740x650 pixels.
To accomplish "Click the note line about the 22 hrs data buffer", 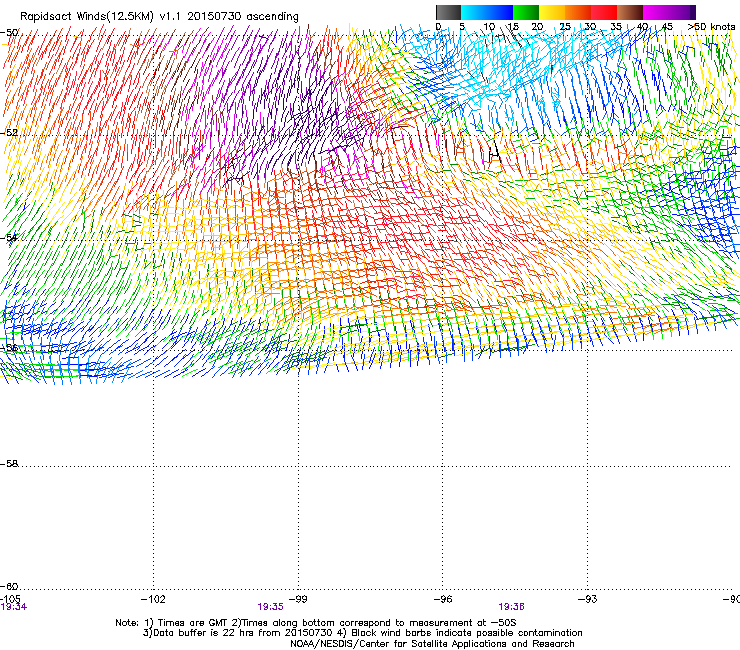I will (362, 633).
